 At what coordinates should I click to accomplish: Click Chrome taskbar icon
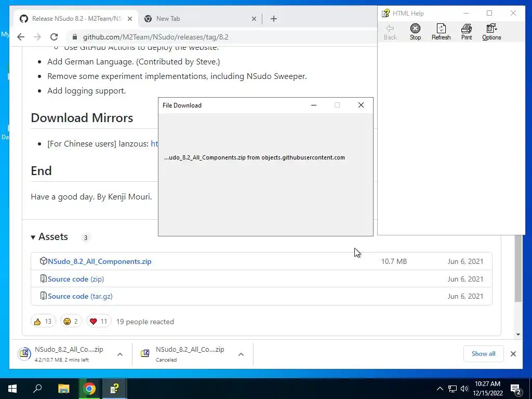(x=89, y=389)
